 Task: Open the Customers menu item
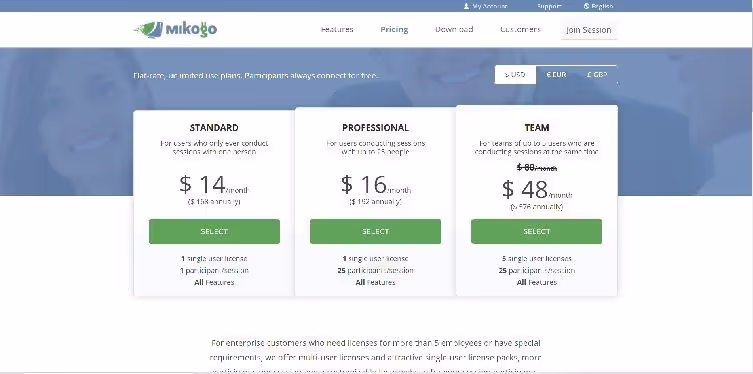click(520, 29)
